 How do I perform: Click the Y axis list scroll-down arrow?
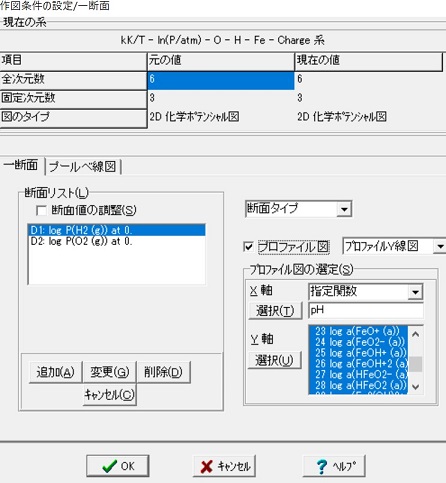click(x=416, y=387)
